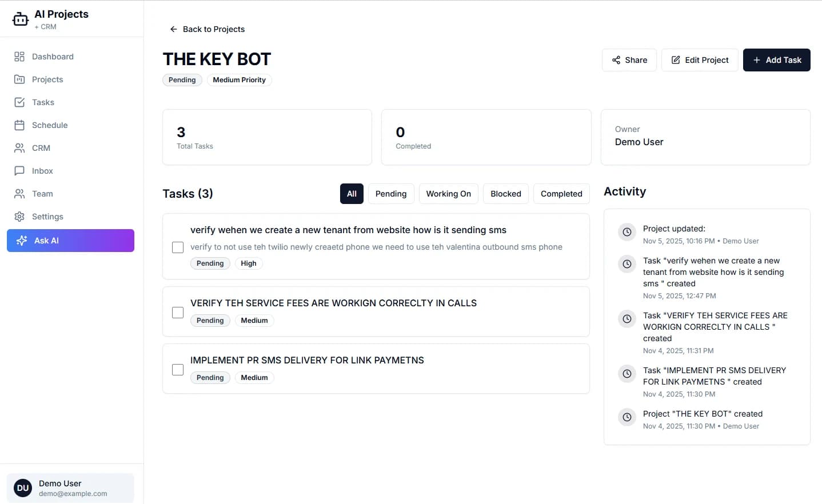Tick the 'IMPLEMENT PR SMS DELIVERY' checkbox
822x504 pixels.
tap(177, 369)
